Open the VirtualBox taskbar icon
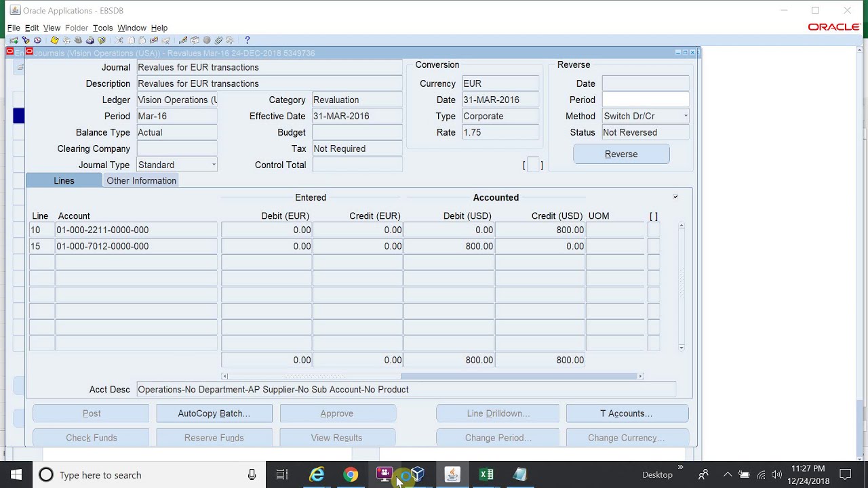Screen dimensions: 868x488 click(x=418, y=474)
